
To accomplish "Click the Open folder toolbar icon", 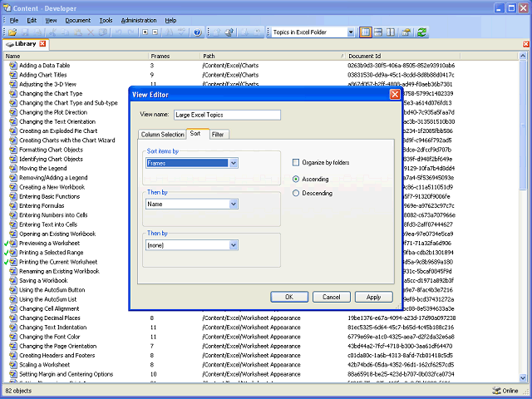I will tap(12, 32).
